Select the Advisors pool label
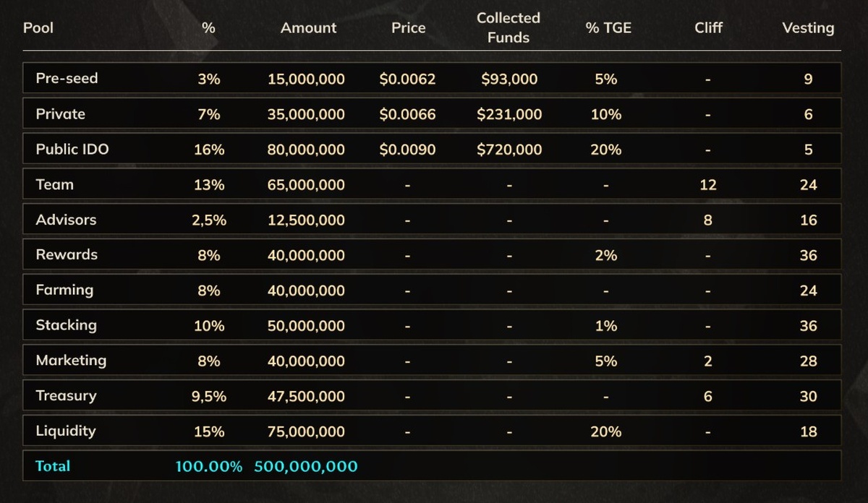This screenshot has width=868, height=503. [x=66, y=220]
